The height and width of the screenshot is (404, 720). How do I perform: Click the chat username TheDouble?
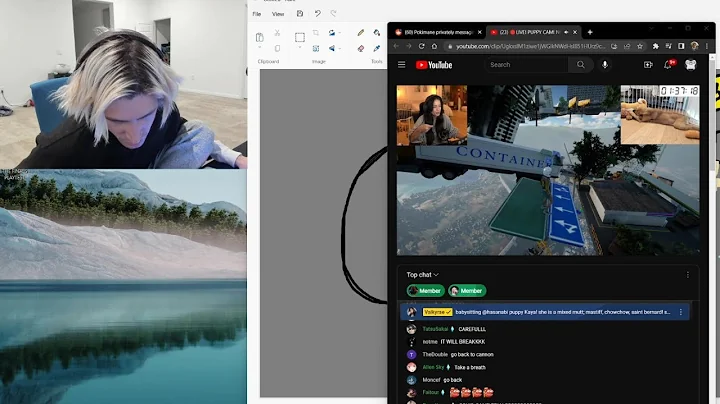(435, 354)
